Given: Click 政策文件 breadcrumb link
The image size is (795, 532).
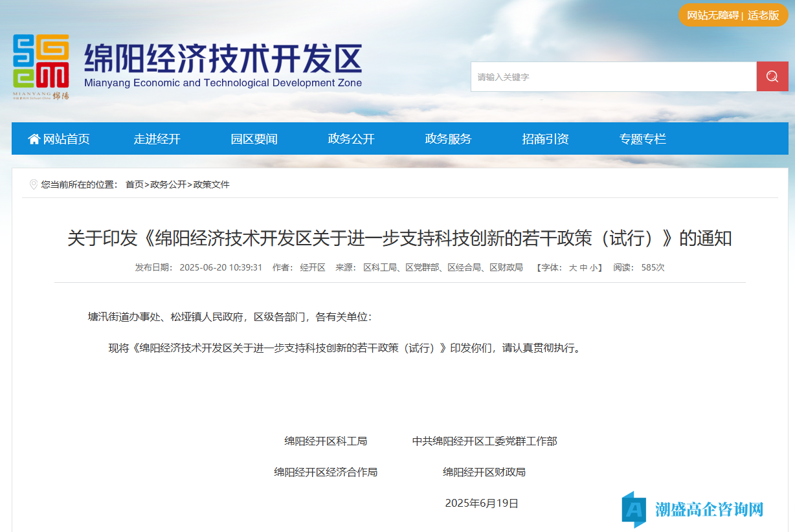Looking at the screenshot, I should point(212,185).
